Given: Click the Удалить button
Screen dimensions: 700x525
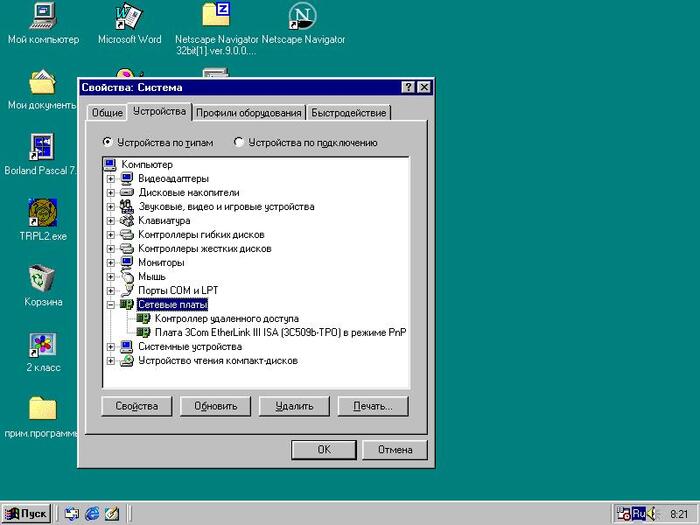Looking at the screenshot, I should click(294, 406).
